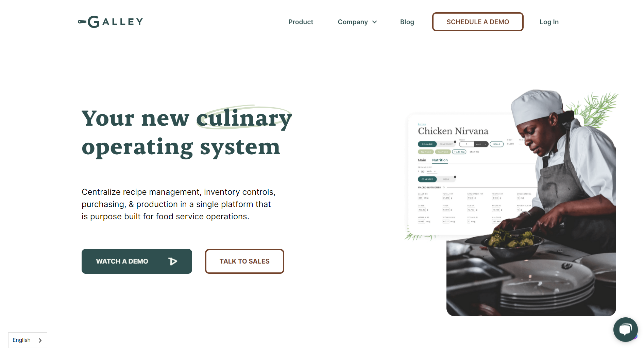Click info icon beside USDA toggle
This screenshot has height=348, width=644.
(455, 177)
